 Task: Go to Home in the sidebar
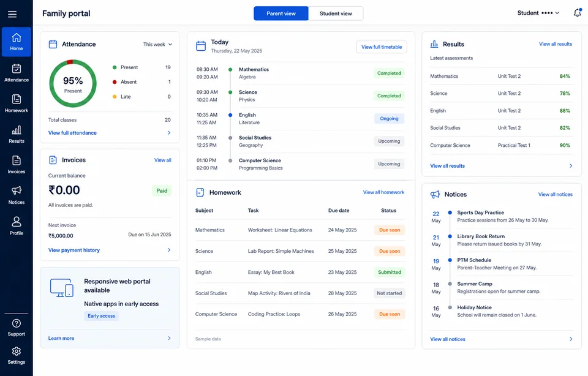click(17, 42)
